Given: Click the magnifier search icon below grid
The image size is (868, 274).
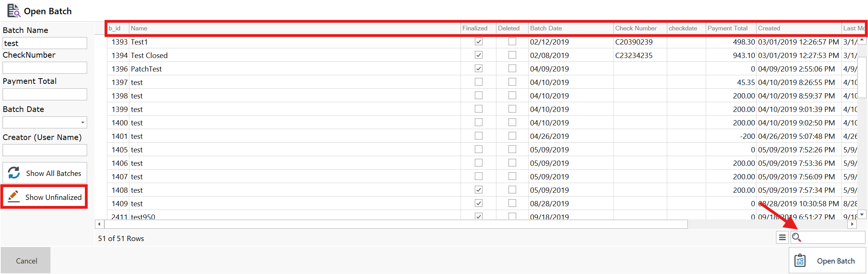Looking at the screenshot, I should [x=796, y=237].
